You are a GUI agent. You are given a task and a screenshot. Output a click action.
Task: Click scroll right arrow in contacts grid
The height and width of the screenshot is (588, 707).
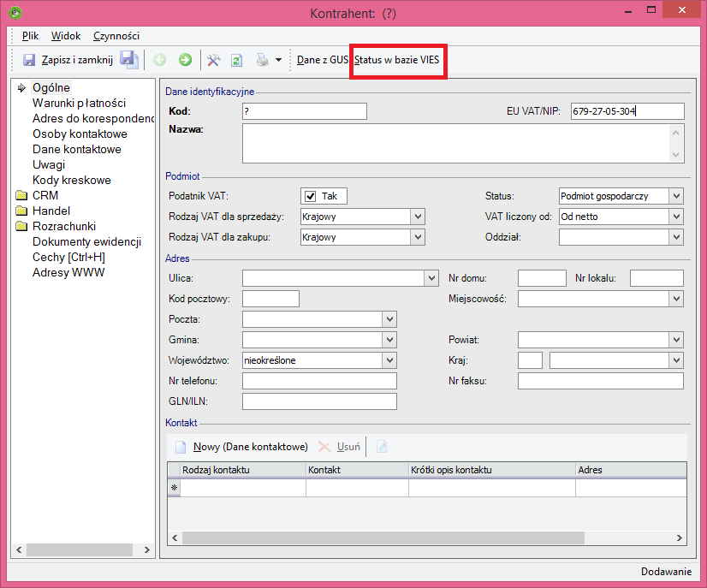click(x=680, y=538)
